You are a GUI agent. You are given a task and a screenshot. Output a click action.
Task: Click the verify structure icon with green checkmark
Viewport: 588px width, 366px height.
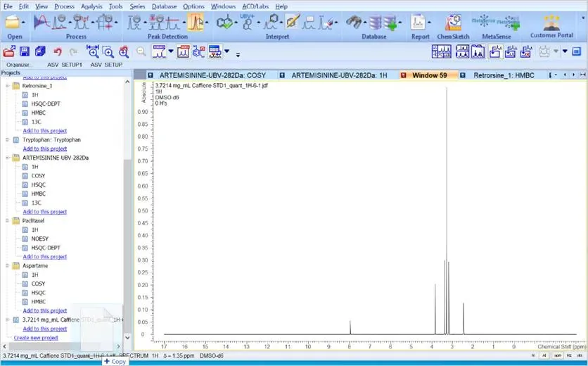click(224, 23)
